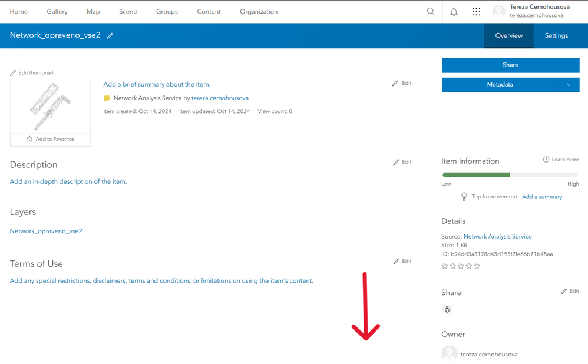This screenshot has height=364, width=588.
Task: Rate item with third star
Action: pos(461,266)
